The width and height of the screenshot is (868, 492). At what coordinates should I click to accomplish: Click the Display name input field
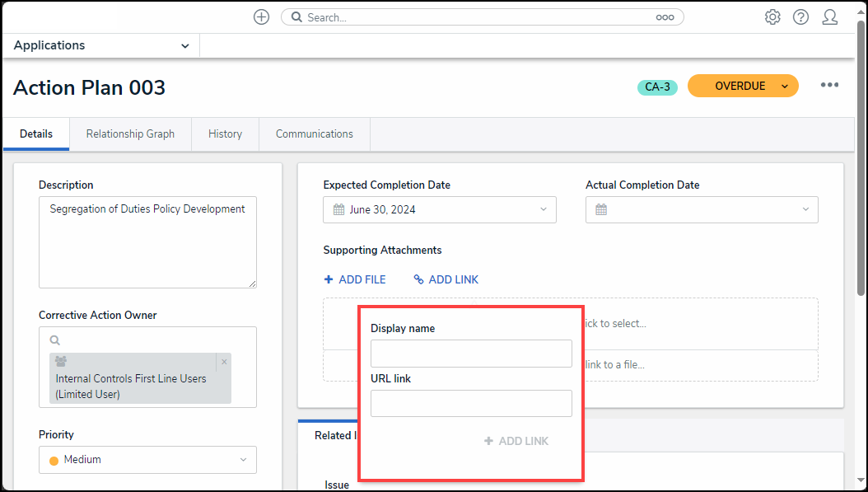tap(471, 354)
